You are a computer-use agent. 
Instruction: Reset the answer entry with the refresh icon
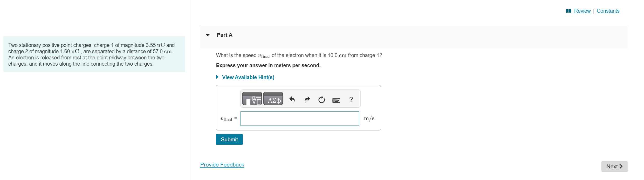(x=321, y=99)
